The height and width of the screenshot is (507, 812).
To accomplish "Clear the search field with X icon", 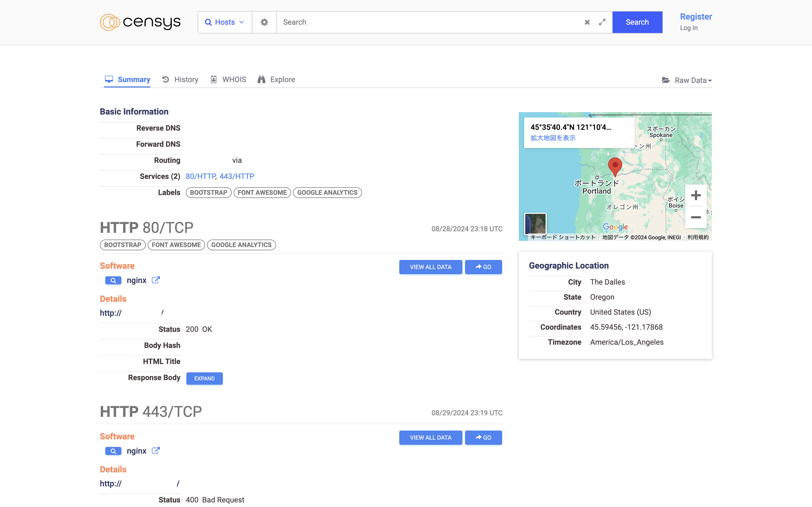I will pos(587,22).
